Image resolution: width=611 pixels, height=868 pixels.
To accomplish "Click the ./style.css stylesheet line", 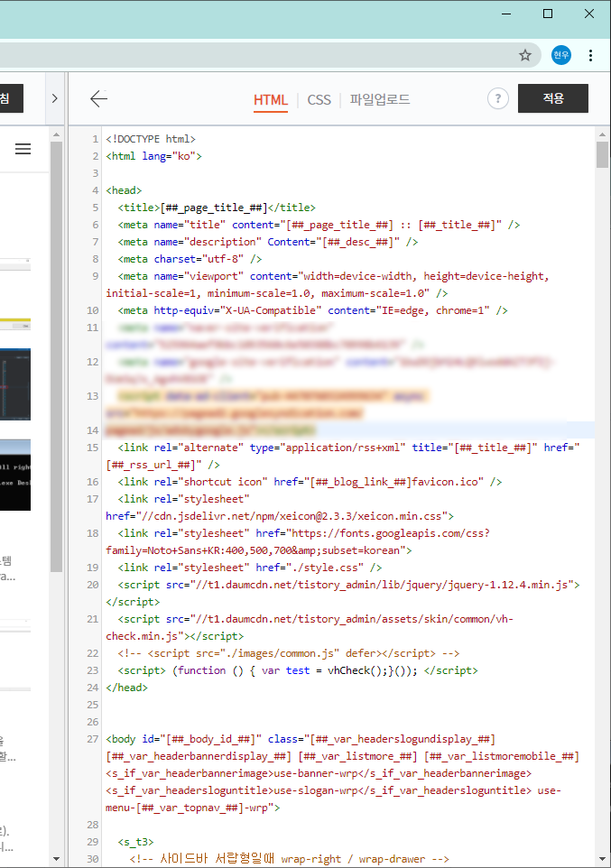I will [x=249, y=568].
